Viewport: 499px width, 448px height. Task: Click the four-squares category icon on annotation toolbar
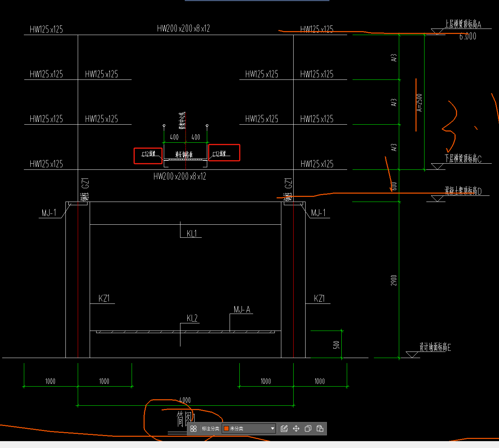click(193, 428)
